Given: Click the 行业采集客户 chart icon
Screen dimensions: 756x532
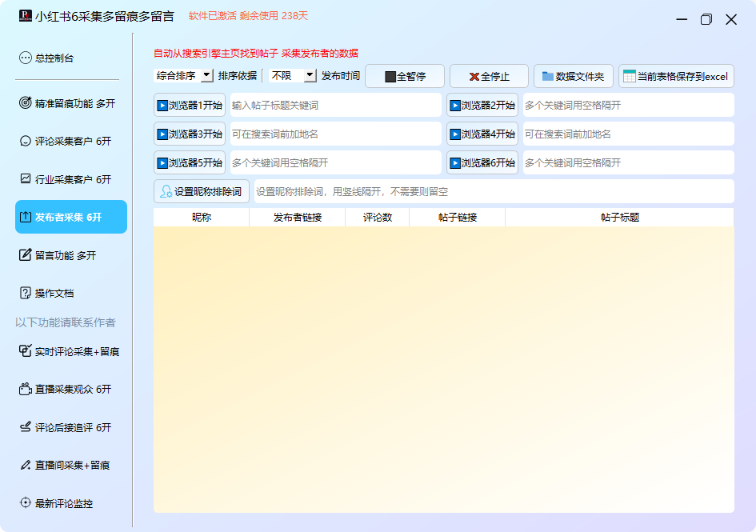Looking at the screenshot, I should coord(25,179).
